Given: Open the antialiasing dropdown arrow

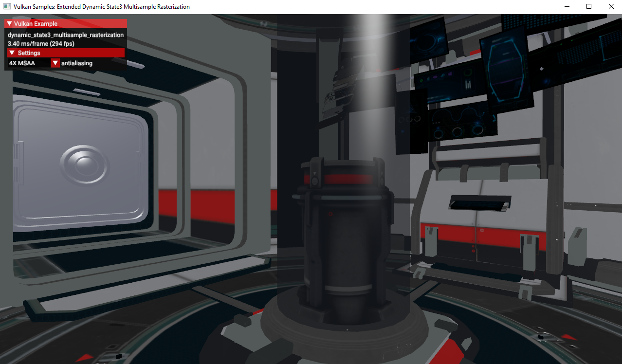Looking at the screenshot, I should click(55, 63).
